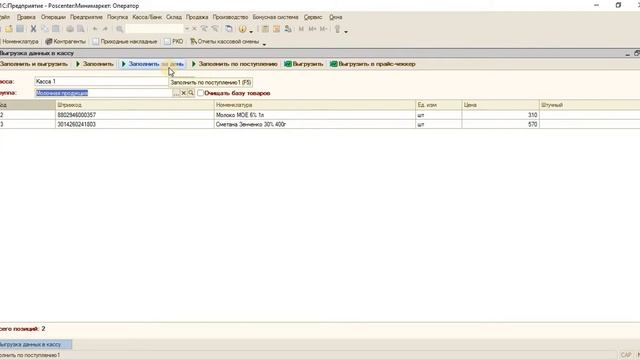
Task: Open РКО shortcut
Action: (x=173, y=42)
